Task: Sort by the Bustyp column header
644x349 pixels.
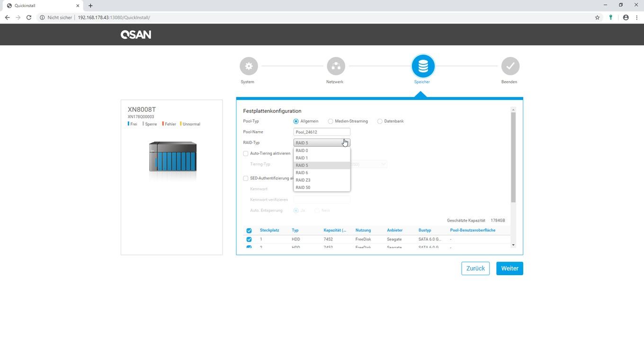Action: pyautogui.click(x=425, y=230)
